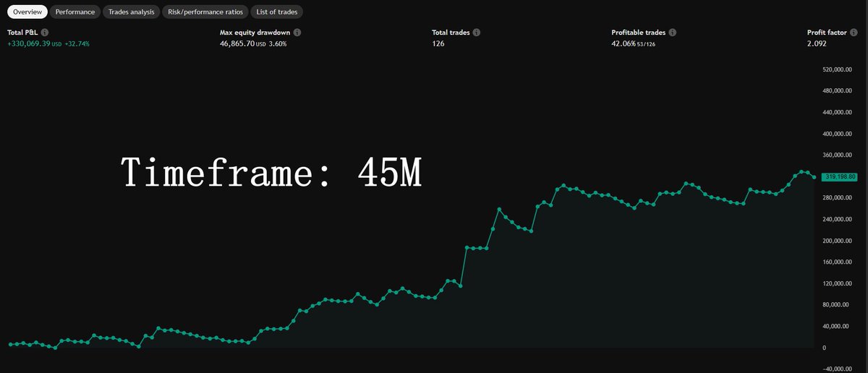Click info icon beside Max equity drawdown
This screenshot has height=373, width=868.
point(297,33)
